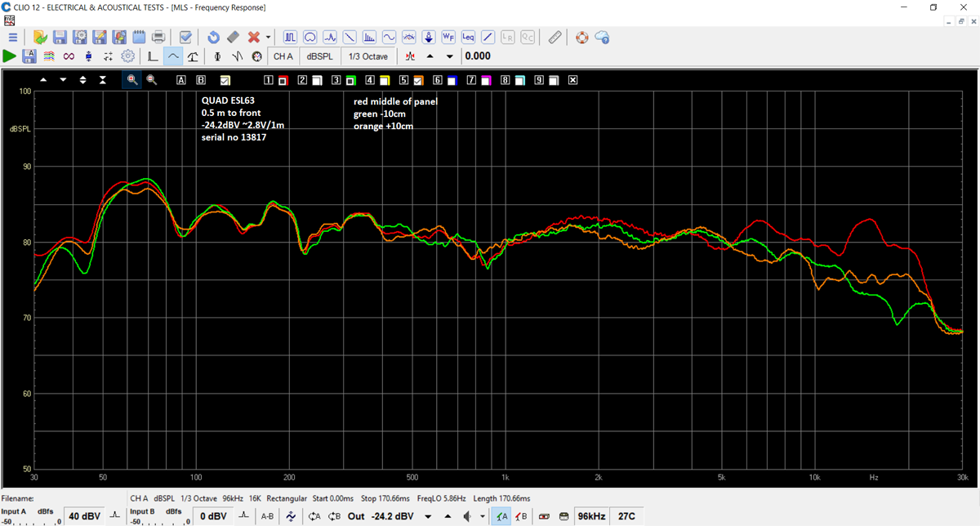The width and height of the screenshot is (980, 526).
Task: Open the 1/3 Octave smoothing selector
Action: pos(368,56)
